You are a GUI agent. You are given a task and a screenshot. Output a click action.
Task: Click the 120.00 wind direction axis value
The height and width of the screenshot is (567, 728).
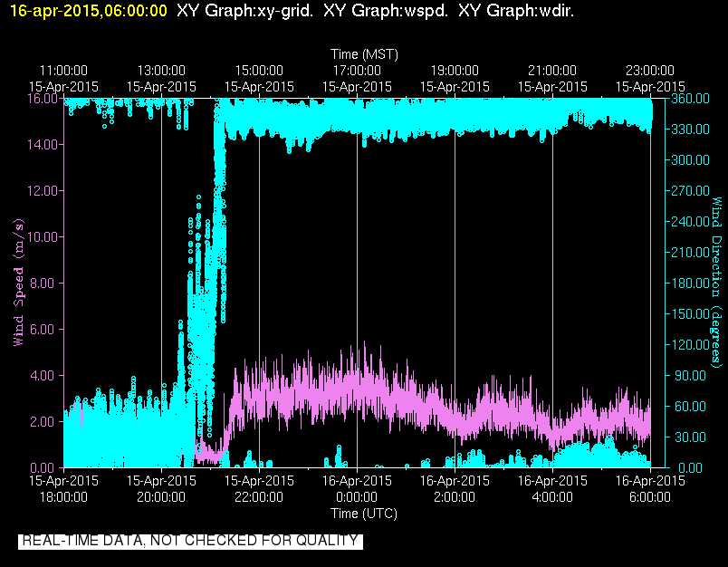690,344
